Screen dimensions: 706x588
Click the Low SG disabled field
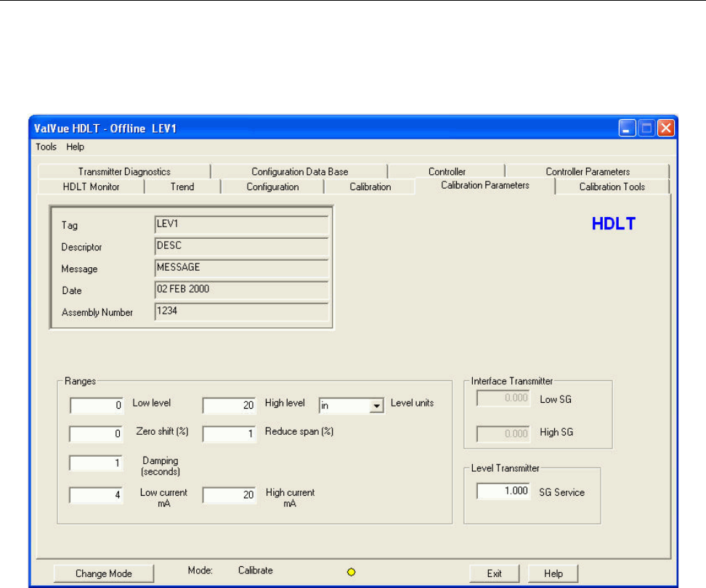pos(503,398)
